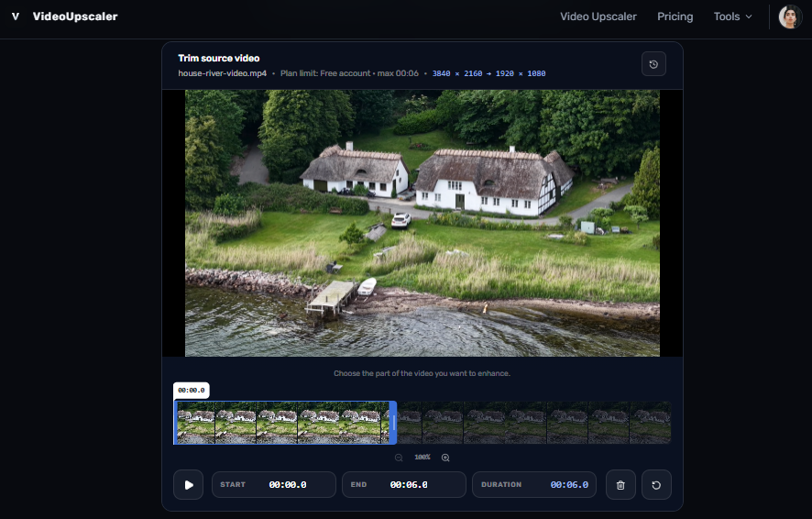This screenshot has height=519, width=812.
Task: Expand the Tools dropdown menu
Action: point(732,17)
